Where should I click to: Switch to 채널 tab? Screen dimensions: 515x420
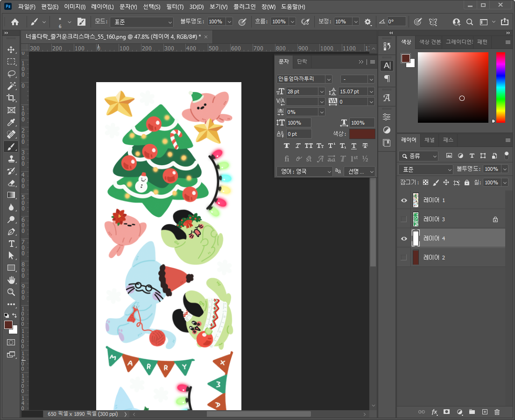pyautogui.click(x=429, y=140)
